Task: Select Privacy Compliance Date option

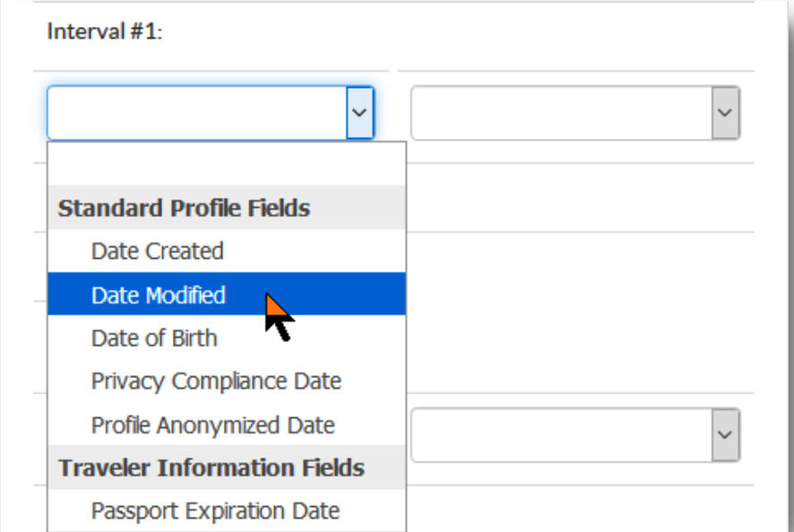Action: point(227,381)
